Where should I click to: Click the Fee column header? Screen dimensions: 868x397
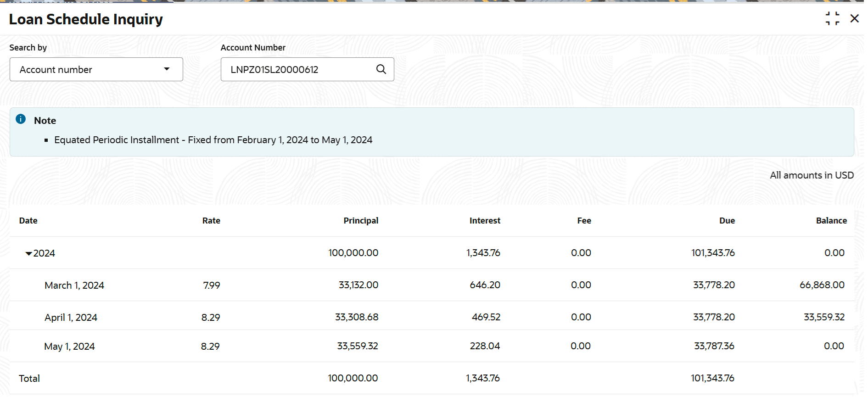tap(584, 221)
